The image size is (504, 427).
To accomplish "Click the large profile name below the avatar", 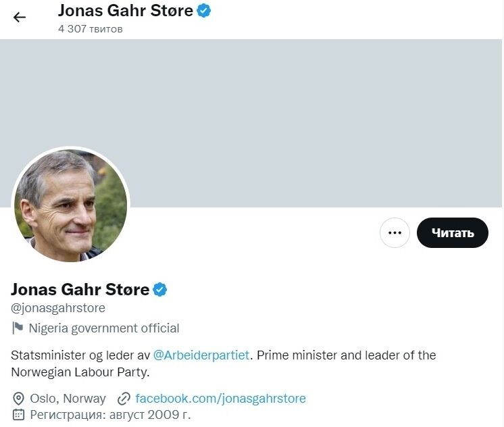I will [80, 290].
